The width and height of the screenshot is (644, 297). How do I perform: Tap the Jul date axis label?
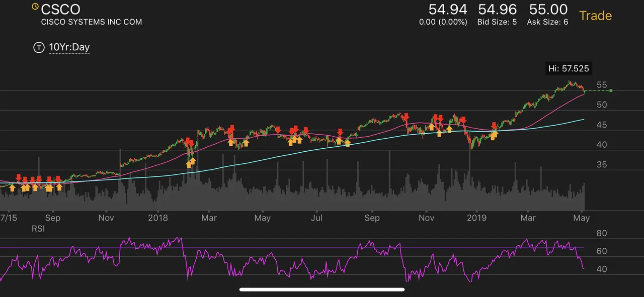(317, 218)
